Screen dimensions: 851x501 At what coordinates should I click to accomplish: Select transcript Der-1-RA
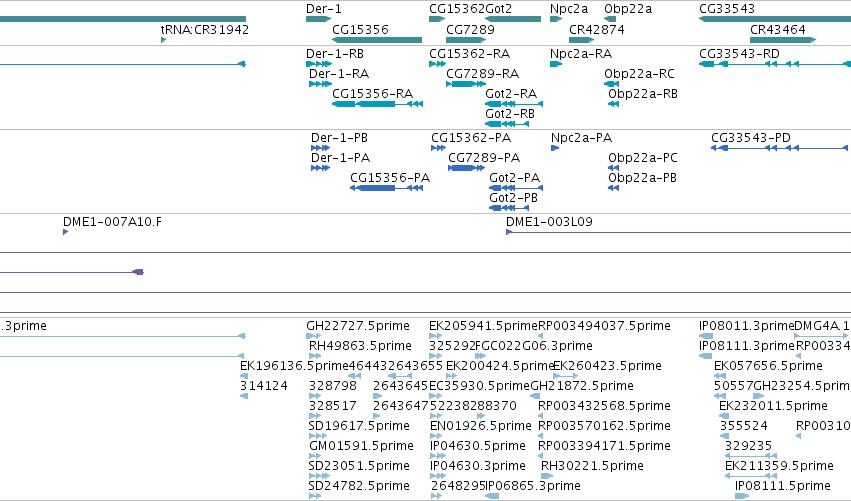click(x=339, y=74)
